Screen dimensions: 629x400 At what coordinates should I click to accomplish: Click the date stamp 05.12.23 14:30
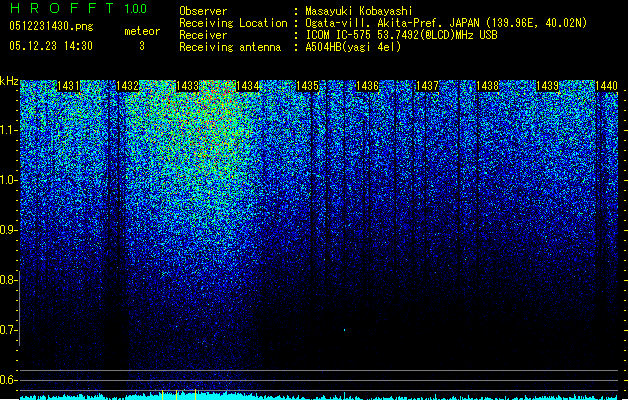(51, 46)
